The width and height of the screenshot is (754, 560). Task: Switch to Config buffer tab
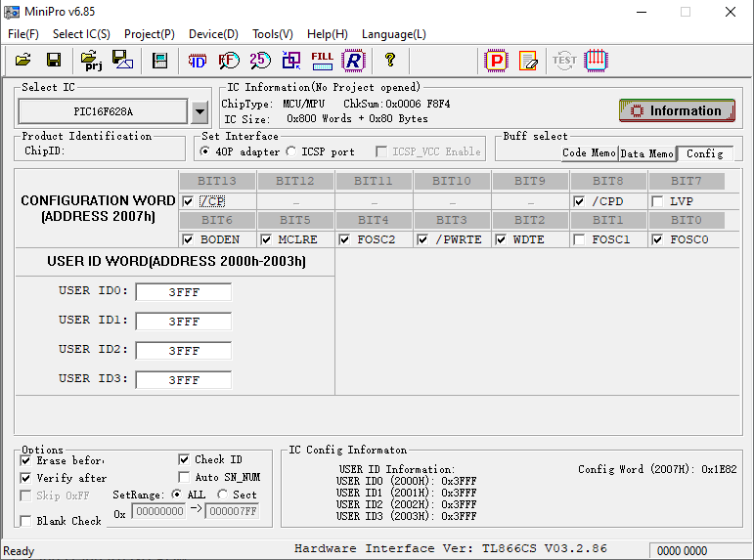point(704,153)
